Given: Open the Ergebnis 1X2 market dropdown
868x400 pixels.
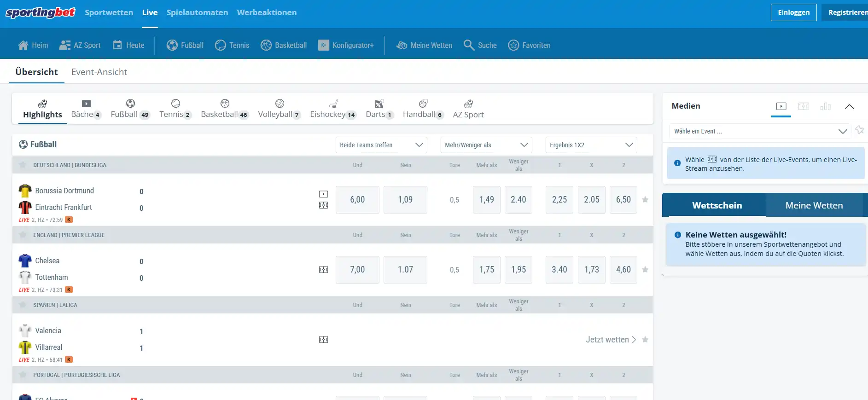Looking at the screenshot, I should (591, 145).
